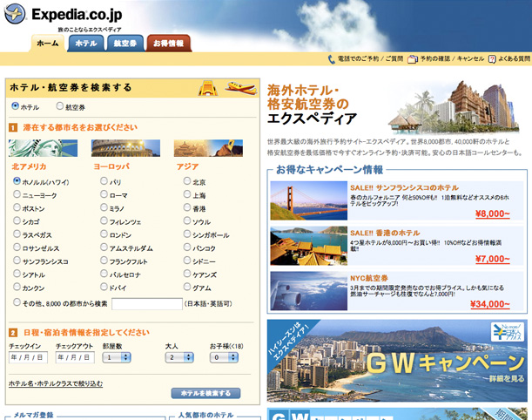Choose カンクン radio button
Image resolution: width=532 pixels, height=420 pixels.
pyautogui.click(x=17, y=287)
